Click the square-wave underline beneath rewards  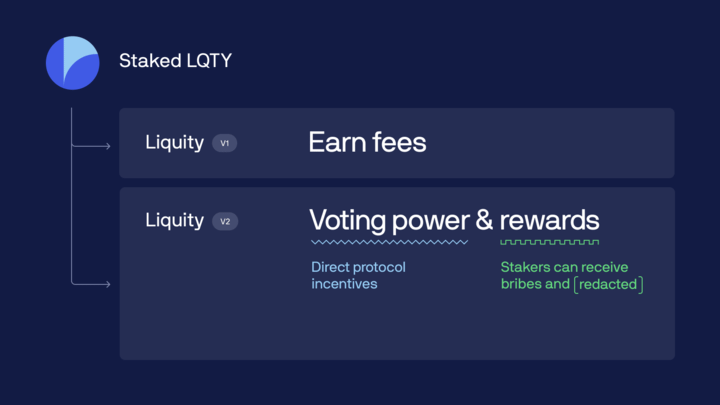pos(550,242)
